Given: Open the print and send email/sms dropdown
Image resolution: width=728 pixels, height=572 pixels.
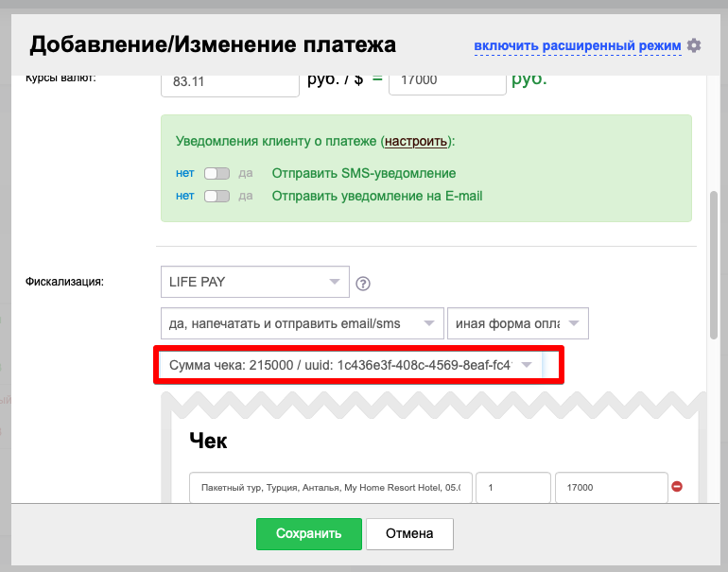Looking at the screenshot, I should pyautogui.click(x=303, y=323).
